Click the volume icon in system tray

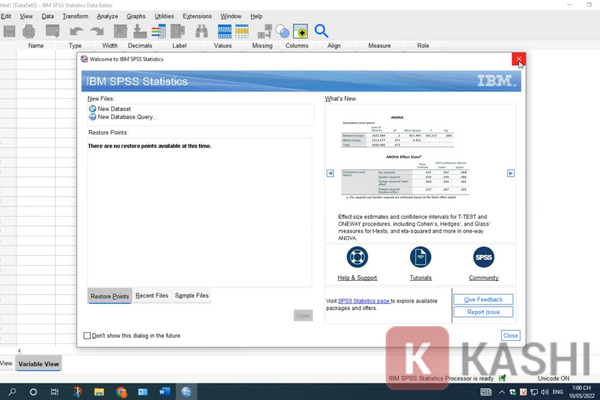[545, 392]
